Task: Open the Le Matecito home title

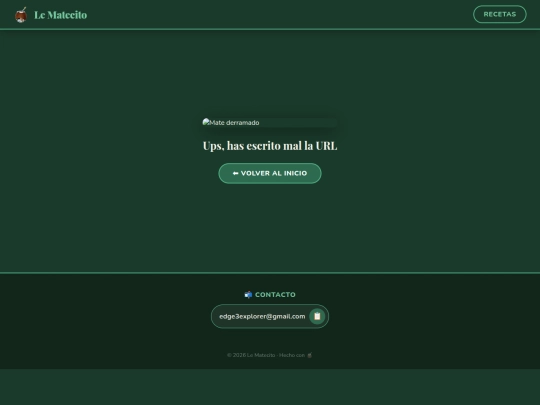Action: click(61, 15)
